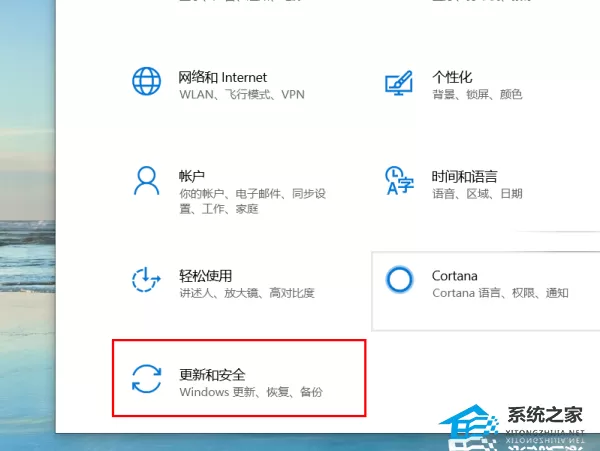Click the 背景、锁屏、颜色 description text
This screenshot has height=451, width=600.
pyautogui.click(x=477, y=94)
